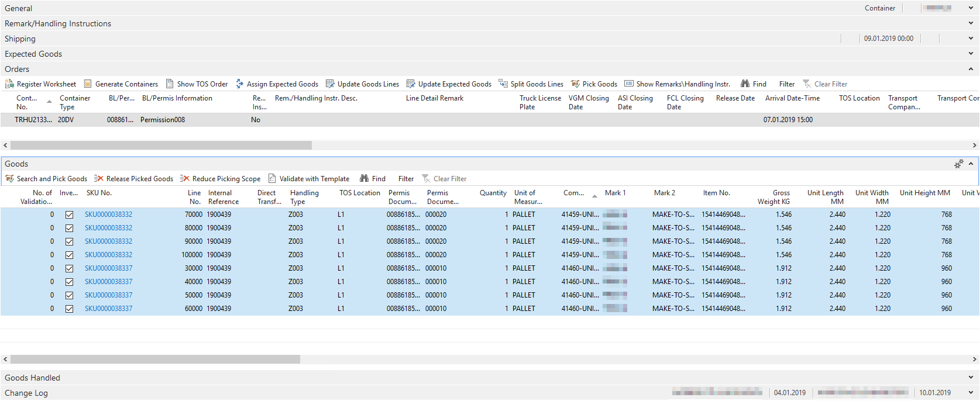Open SKU0000038332 link on line 100000

[108, 255]
